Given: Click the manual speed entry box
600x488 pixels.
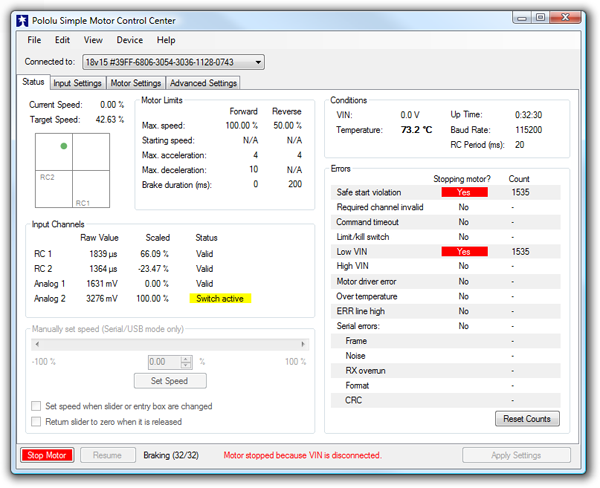Looking at the screenshot, I should (162, 361).
